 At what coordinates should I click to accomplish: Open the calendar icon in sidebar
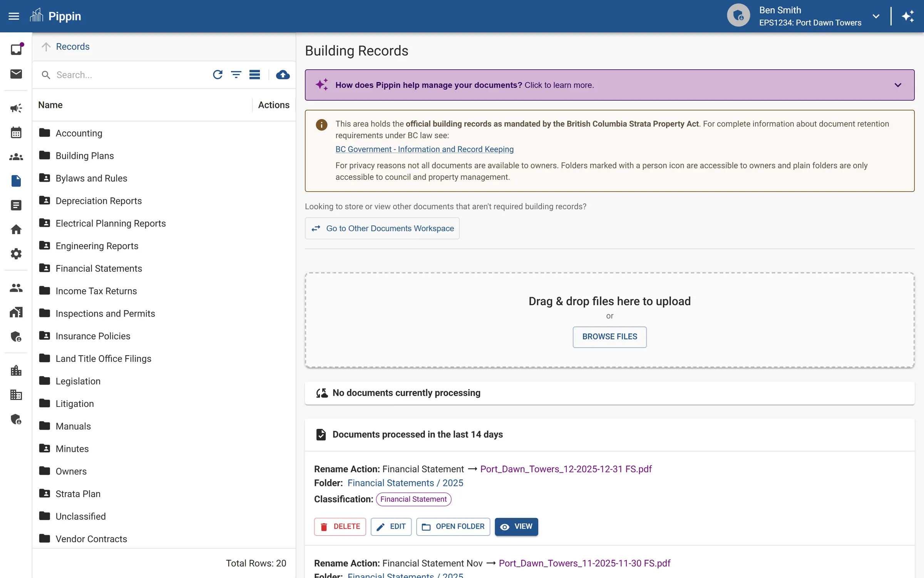tap(16, 133)
